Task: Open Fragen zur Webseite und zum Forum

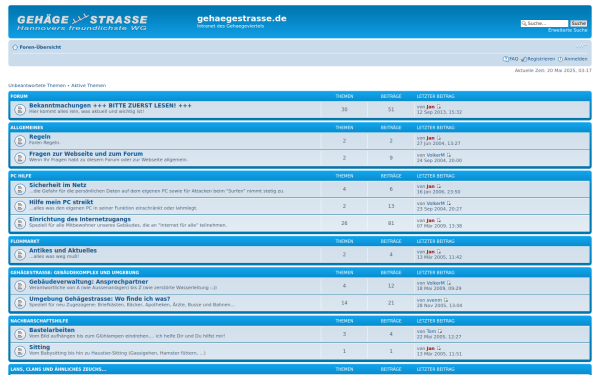Action: click(x=86, y=154)
